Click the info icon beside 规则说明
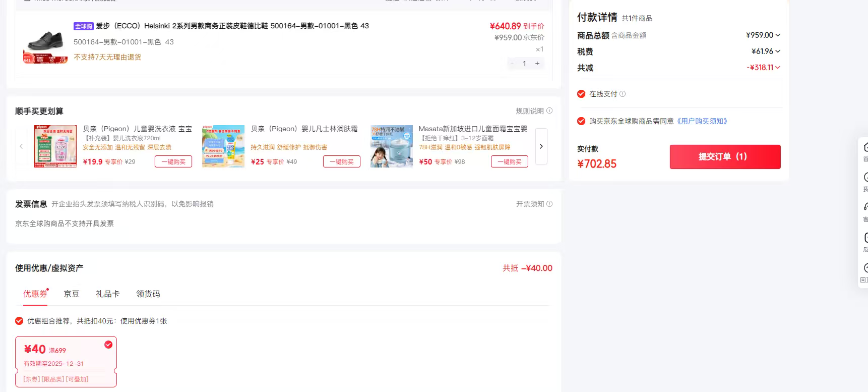This screenshot has width=868, height=392. (x=549, y=111)
